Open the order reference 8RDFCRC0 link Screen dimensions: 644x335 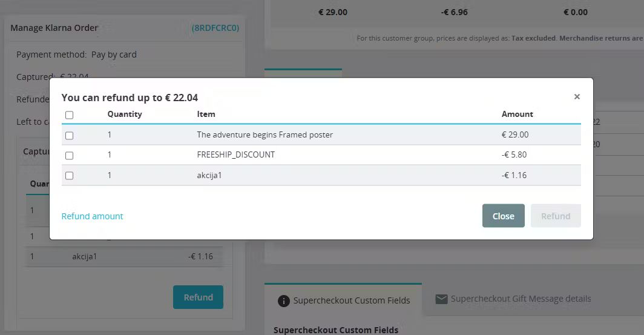click(215, 28)
